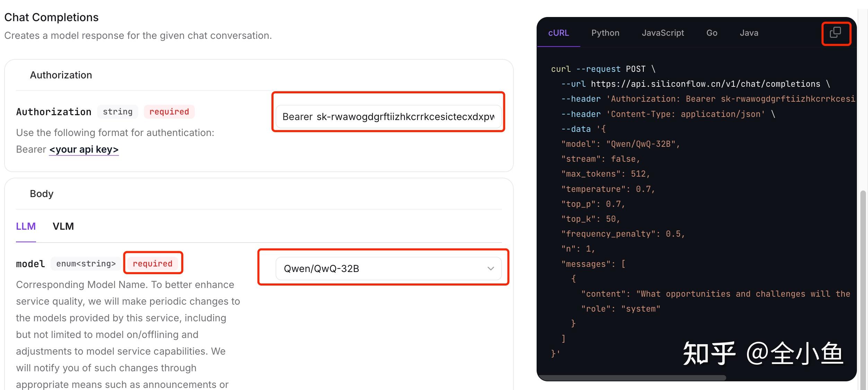Click the Authorization section header

(x=61, y=75)
